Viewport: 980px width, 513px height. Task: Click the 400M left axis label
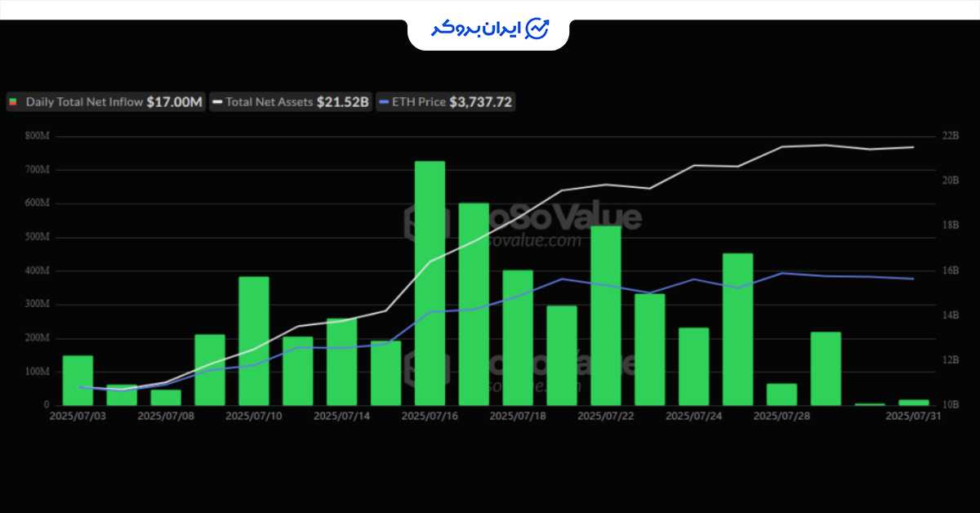point(37,270)
